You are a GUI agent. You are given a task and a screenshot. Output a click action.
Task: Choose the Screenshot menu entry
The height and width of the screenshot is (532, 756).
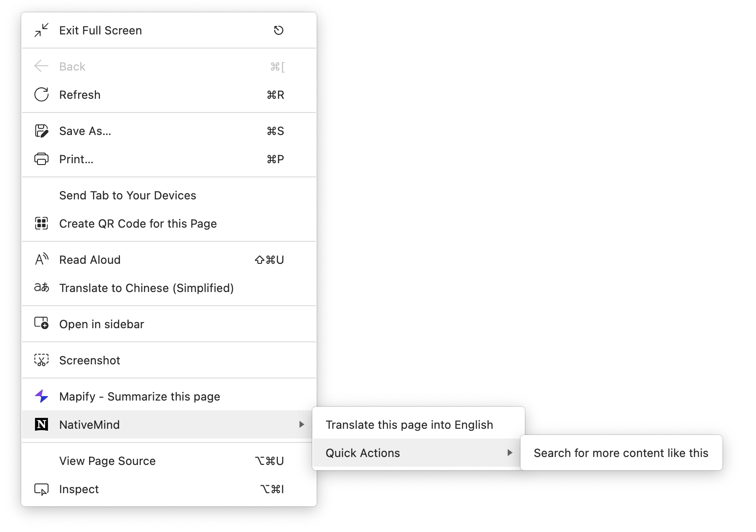click(x=169, y=360)
